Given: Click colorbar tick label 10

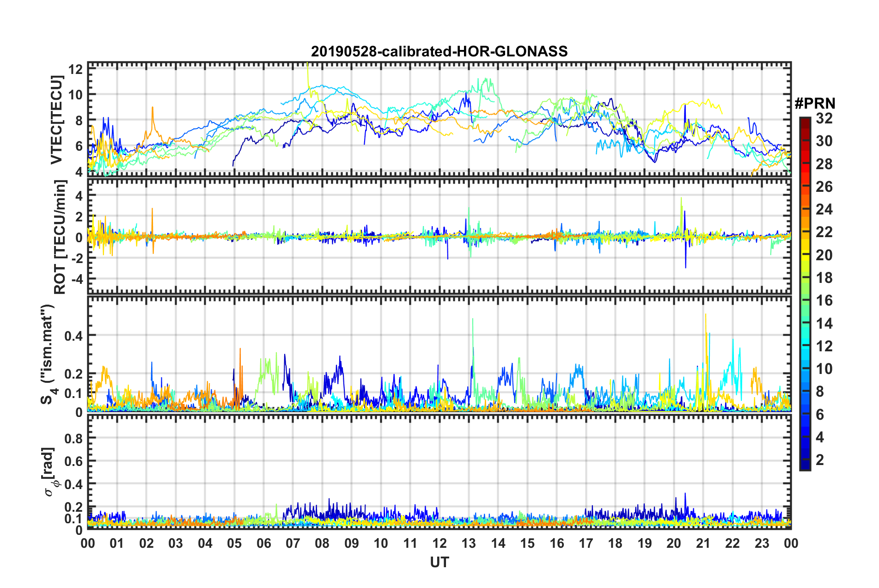Looking at the screenshot, I should [x=824, y=368].
